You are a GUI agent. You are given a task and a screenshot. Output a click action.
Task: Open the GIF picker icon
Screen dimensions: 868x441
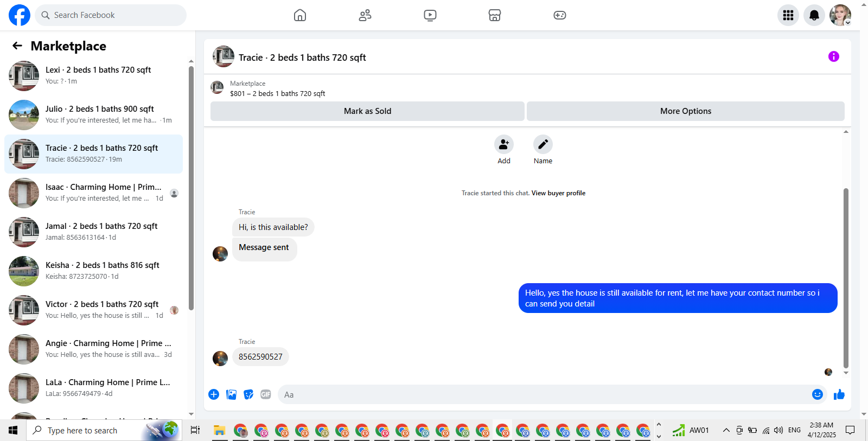266,394
